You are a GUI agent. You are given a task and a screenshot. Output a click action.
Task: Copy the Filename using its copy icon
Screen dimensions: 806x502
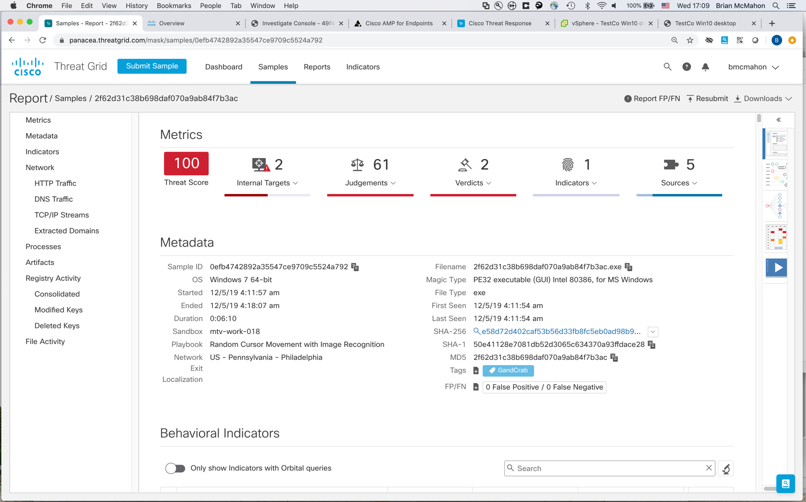point(629,267)
